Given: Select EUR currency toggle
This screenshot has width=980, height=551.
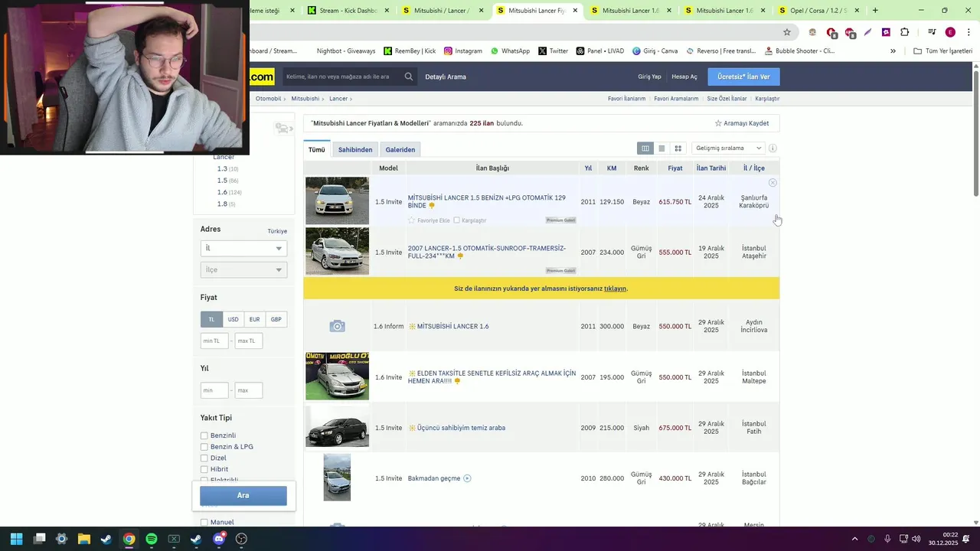Looking at the screenshot, I should 254,319.
